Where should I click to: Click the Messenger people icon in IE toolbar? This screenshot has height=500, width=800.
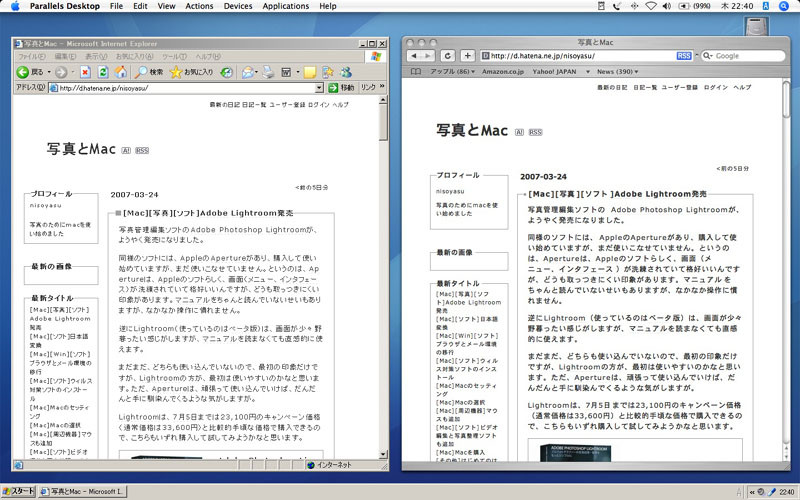point(346,72)
